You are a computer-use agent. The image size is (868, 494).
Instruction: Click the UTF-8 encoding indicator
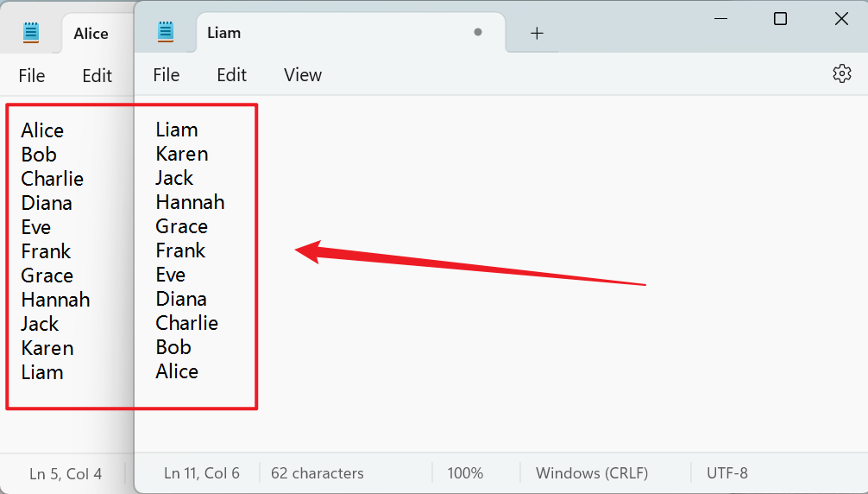(726, 473)
